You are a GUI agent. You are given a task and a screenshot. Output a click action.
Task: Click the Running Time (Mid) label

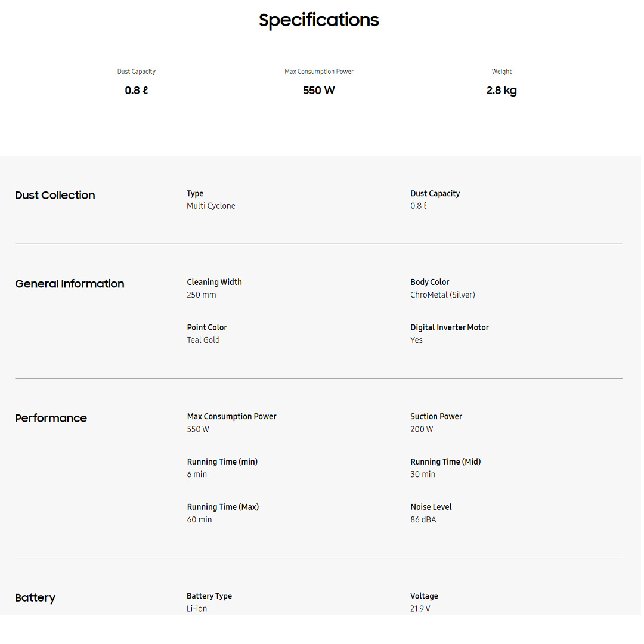pyautogui.click(x=445, y=462)
